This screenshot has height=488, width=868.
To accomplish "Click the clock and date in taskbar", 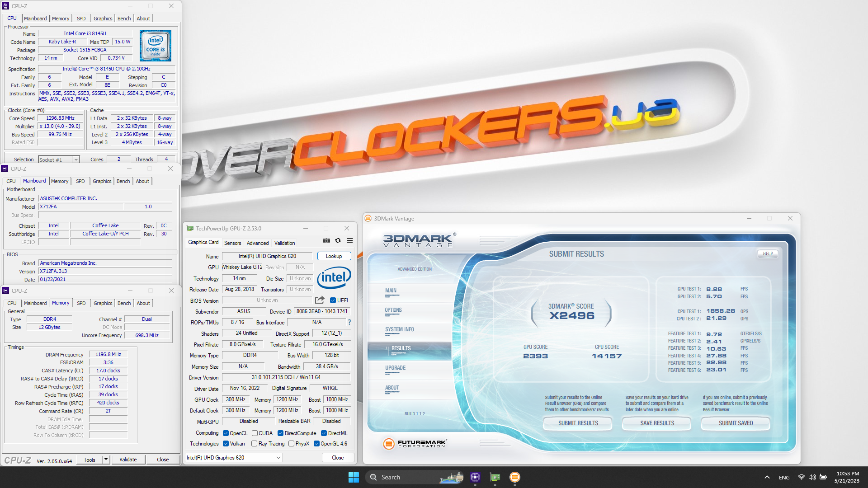I will (847, 477).
